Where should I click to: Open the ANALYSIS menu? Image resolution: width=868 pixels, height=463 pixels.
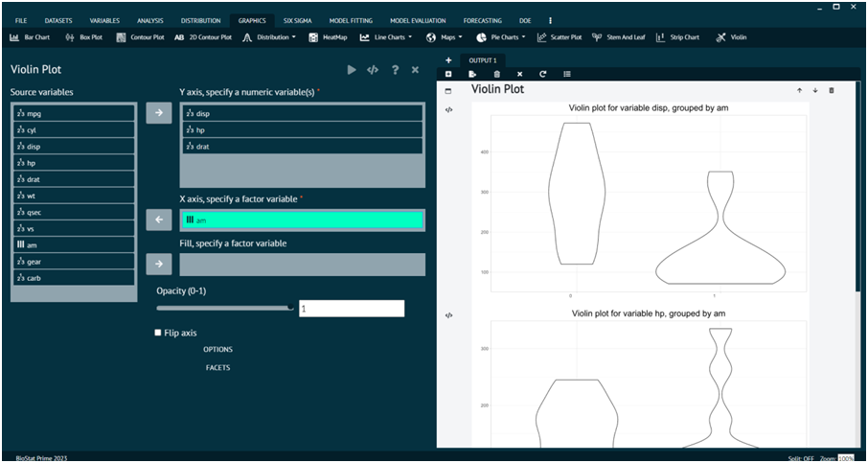pyautogui.click(x=150, y=20)
